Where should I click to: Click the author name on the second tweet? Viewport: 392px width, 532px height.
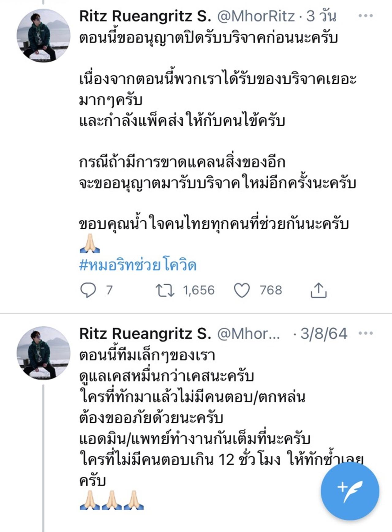(x=145, y=333)
